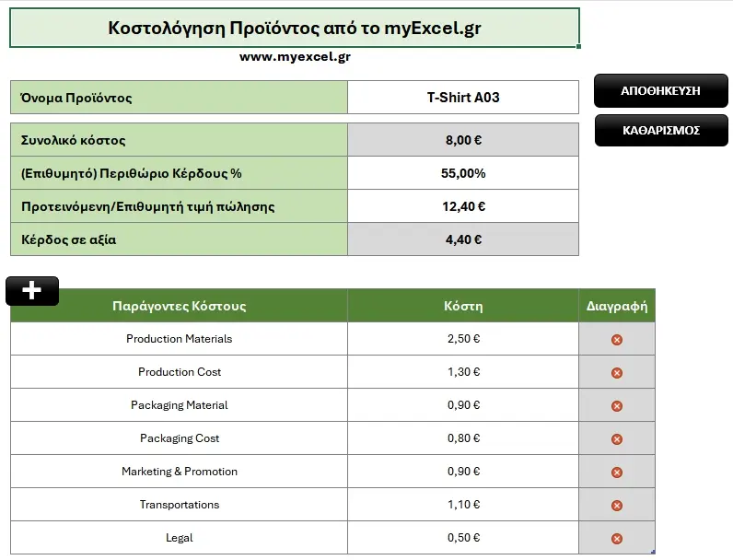Viewport: 733px width, 560px height.
Task: Select the Legal 0,50 € cost cell
Action: click(463, 538)
